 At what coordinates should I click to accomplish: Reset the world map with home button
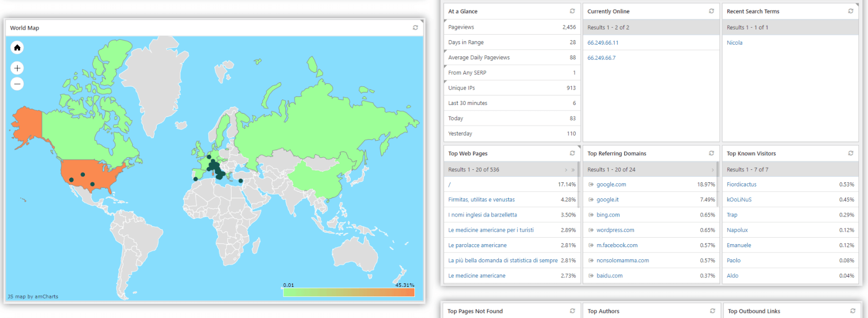(17, 48)
